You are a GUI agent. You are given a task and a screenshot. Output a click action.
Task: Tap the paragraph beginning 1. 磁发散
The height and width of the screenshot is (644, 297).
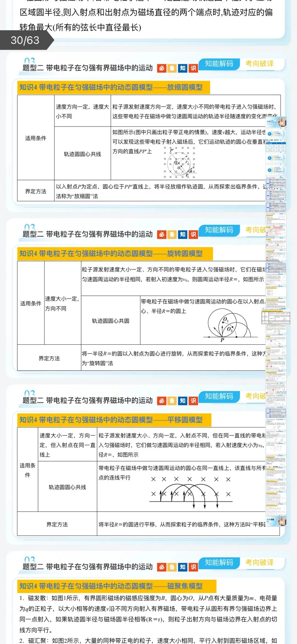pyautogui.click(x=148, y=613)
